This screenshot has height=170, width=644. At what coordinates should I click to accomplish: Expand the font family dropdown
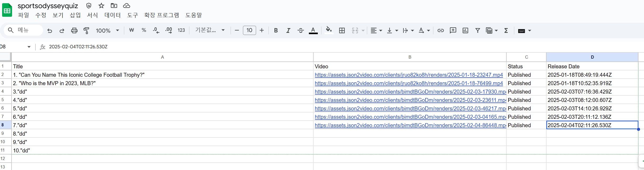pyautogui.click(x=210, y=30)
